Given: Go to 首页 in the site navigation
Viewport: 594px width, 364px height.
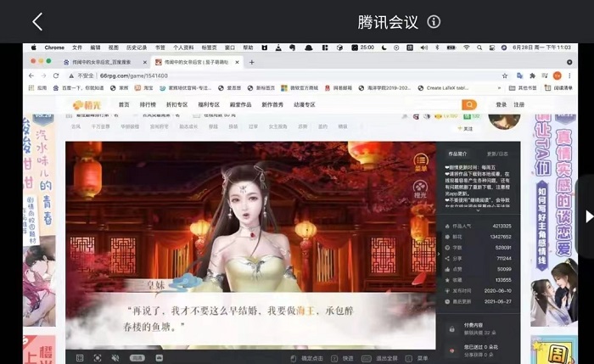Looking at the screenshot, I should tap(124, 104).
